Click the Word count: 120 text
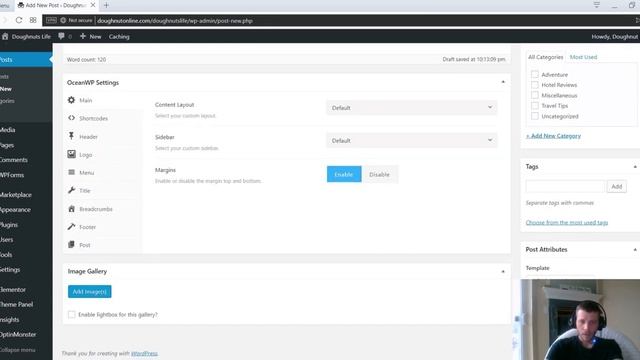The height and width of the screenshot is (360, 640). click(87, 60)
